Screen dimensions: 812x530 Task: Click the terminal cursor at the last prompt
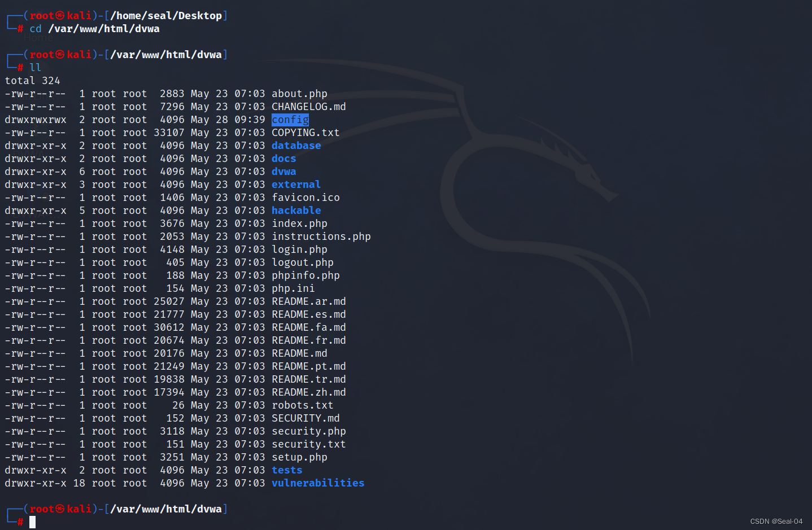pos(33,522)
